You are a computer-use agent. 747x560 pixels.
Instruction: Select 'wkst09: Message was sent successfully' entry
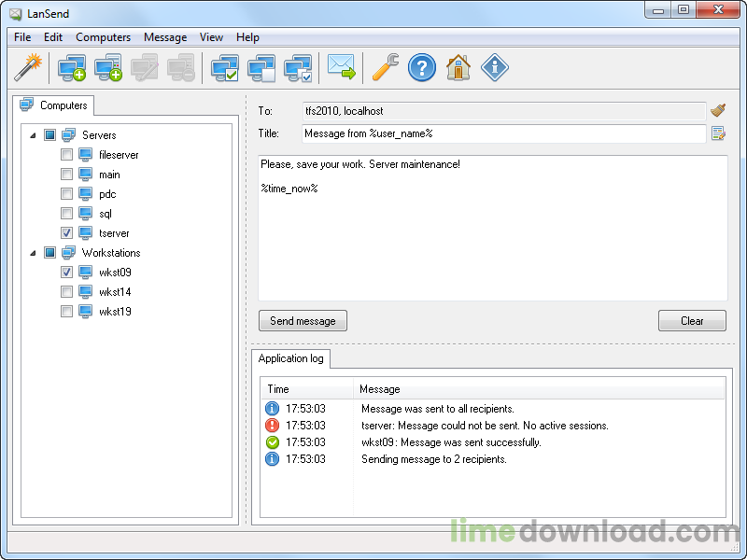tap(493, 441)
